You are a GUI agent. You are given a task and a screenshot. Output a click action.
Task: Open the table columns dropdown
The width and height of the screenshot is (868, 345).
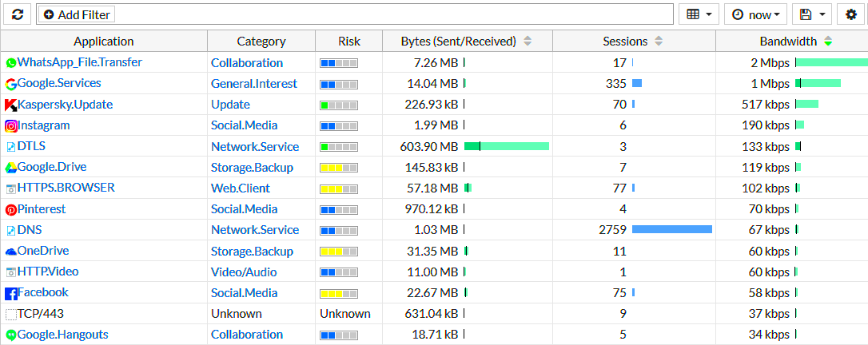point(699,14)
